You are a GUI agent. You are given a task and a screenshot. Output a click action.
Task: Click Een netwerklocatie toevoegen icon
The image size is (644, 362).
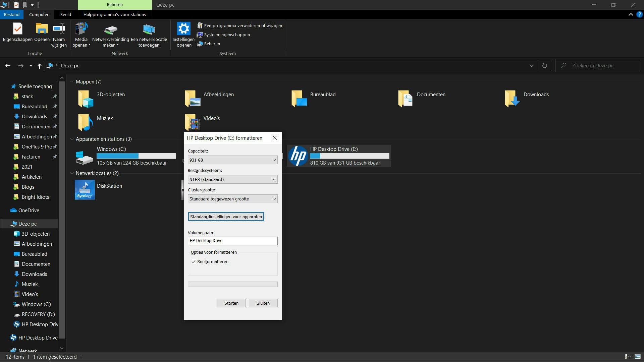tap(149, 30)
